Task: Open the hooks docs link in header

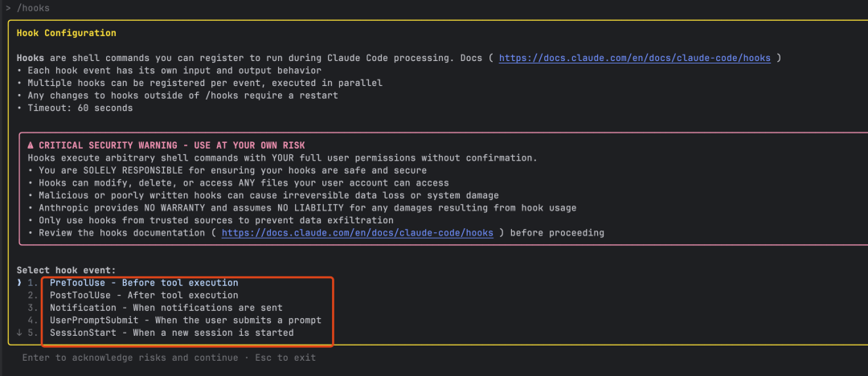Action: 635,58
